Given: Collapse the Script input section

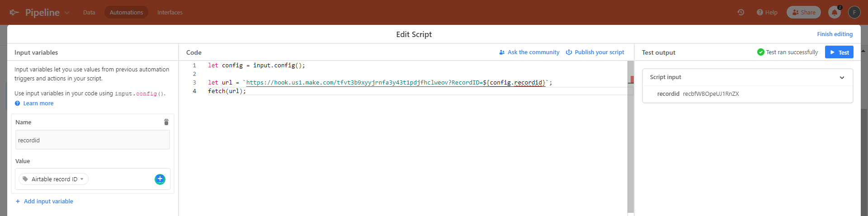Looking at the screenshot, I should [842, 77].
